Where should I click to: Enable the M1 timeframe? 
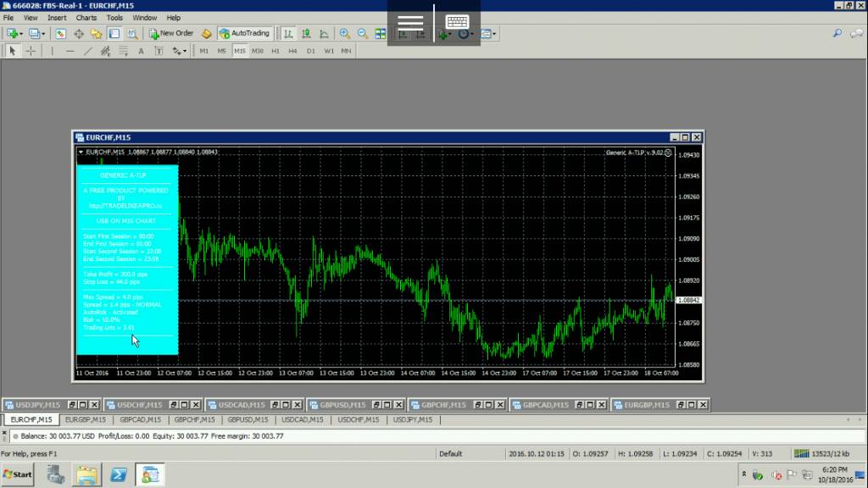click(x=204, y=51)
